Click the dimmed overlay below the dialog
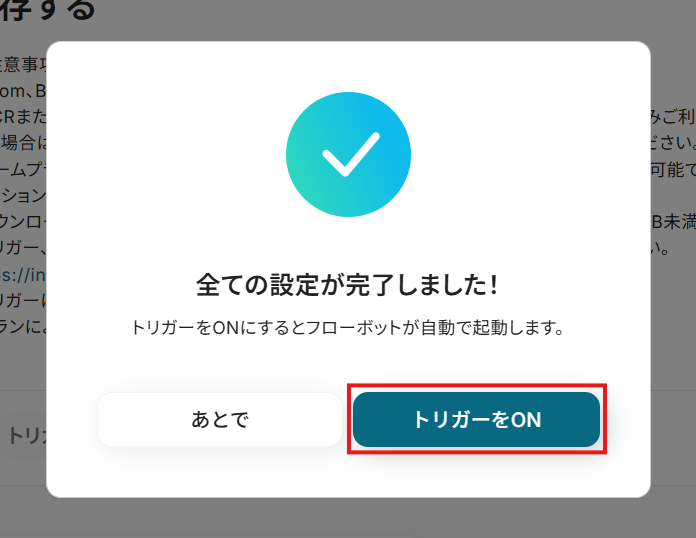This screenshot has height=538, width=696. (x=348, y=518)
